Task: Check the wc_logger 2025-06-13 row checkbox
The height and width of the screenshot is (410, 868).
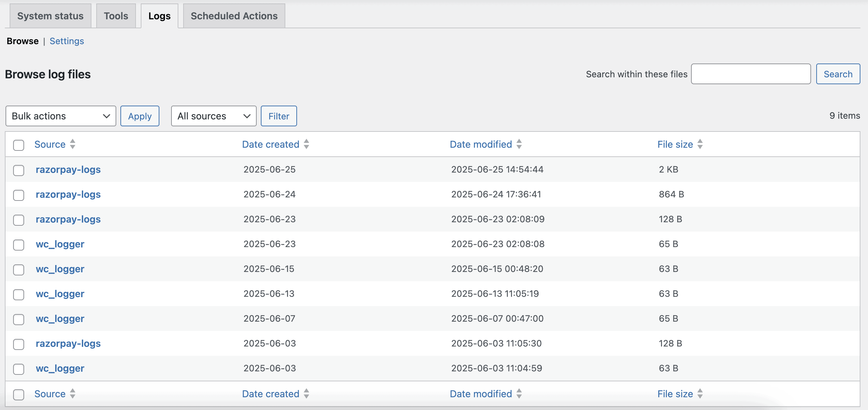Action: click(x=19, y=294)
